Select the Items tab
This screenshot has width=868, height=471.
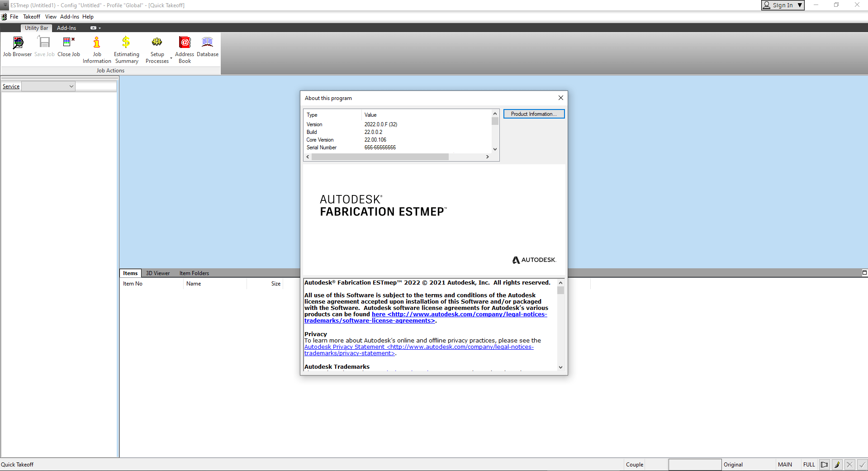click(130, 273)
